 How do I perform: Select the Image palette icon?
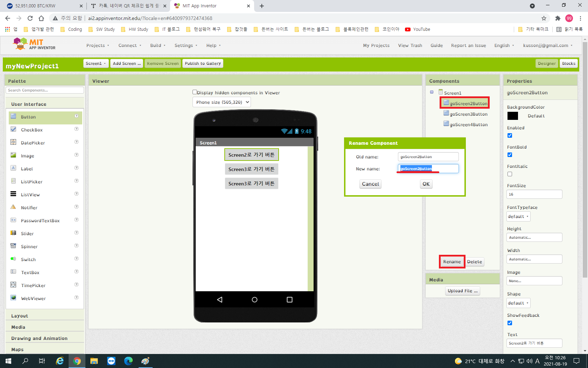[x=13, y=155]
